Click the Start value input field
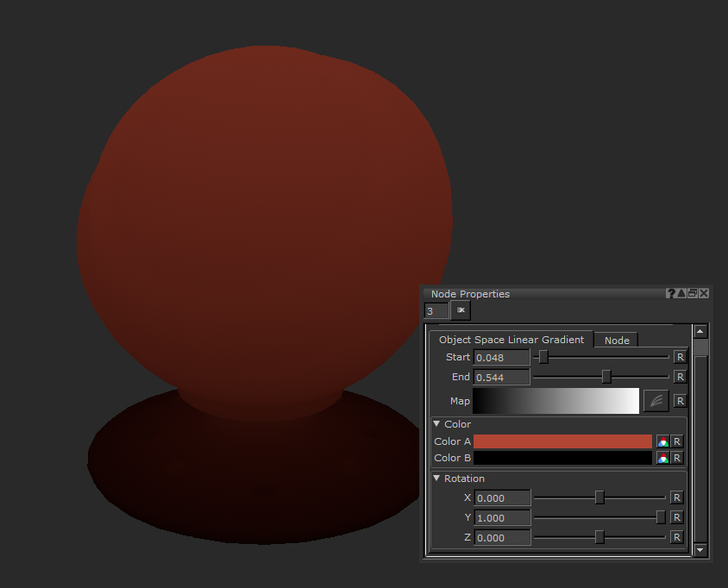Screen dimensions: 728x588 (x=502, y=357)
